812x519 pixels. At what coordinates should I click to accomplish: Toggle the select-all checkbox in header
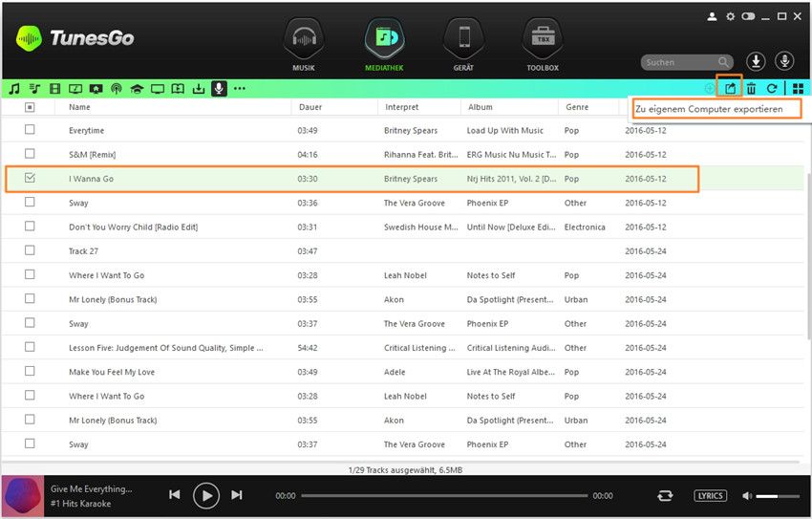[x=30, y=107]
